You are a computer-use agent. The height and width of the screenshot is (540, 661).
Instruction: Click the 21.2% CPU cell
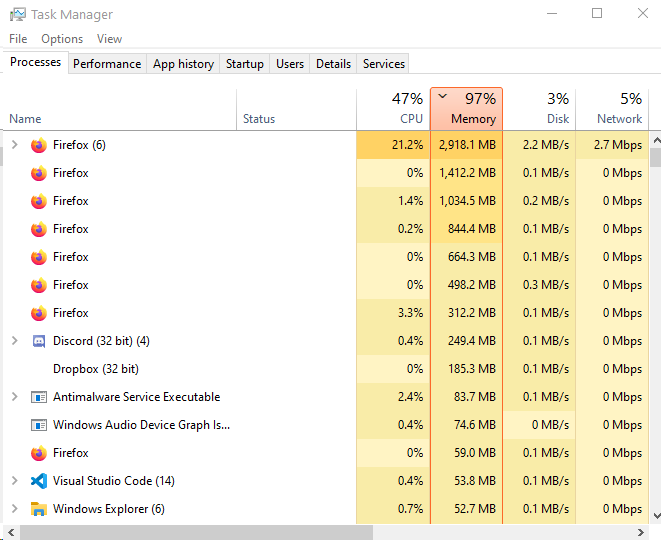click(x=393, y=145)
